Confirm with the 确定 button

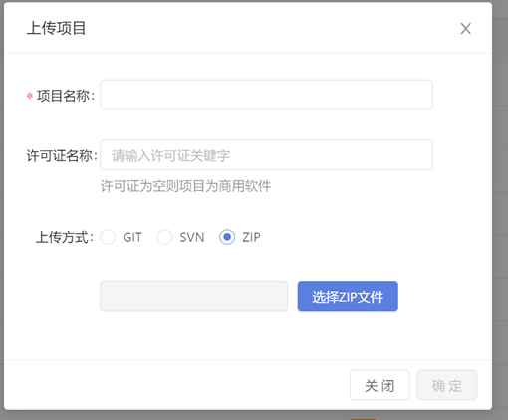pos(447,385)
